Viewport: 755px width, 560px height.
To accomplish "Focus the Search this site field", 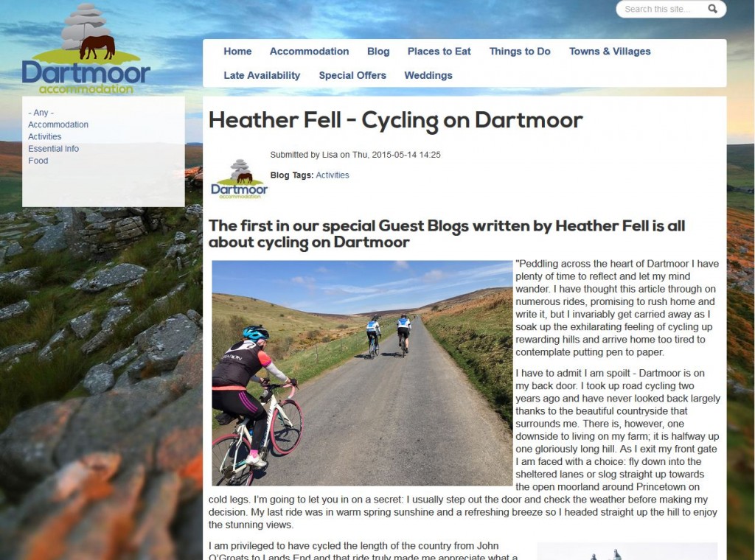I will (x=665, y=9).
